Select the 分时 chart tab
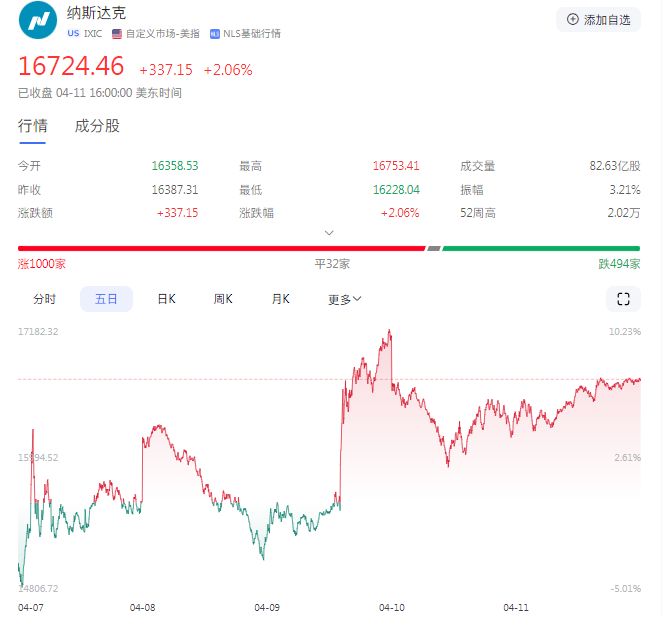662x617 pixels. 44,299
